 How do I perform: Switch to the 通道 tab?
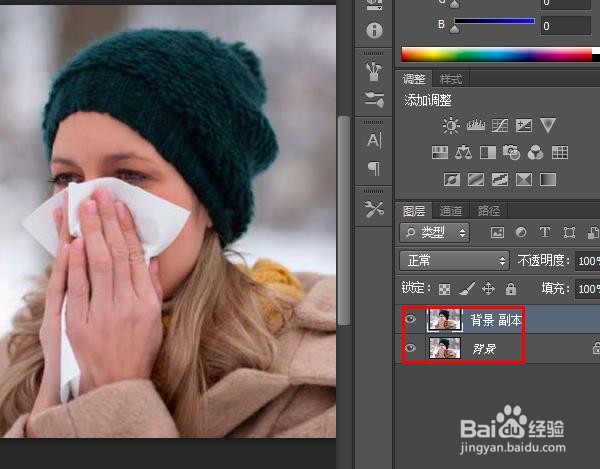[451, 211]
